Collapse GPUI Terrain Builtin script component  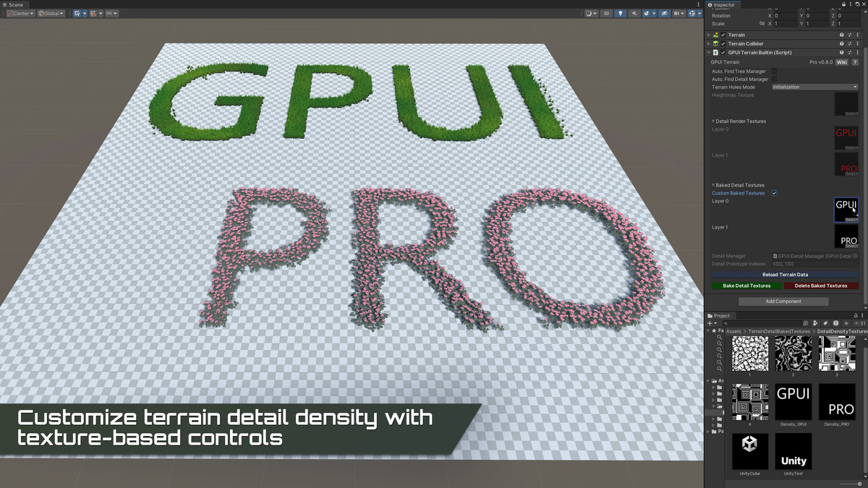709,53
